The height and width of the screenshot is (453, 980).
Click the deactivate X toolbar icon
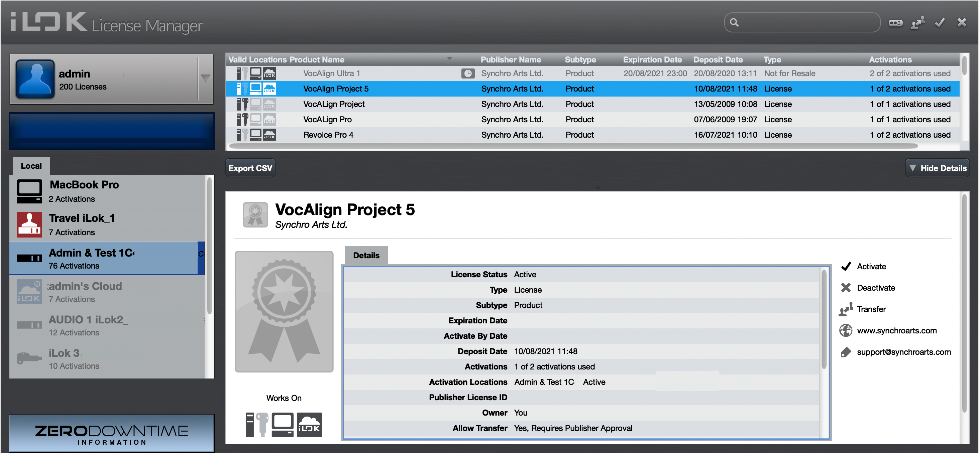click(962, 23)
